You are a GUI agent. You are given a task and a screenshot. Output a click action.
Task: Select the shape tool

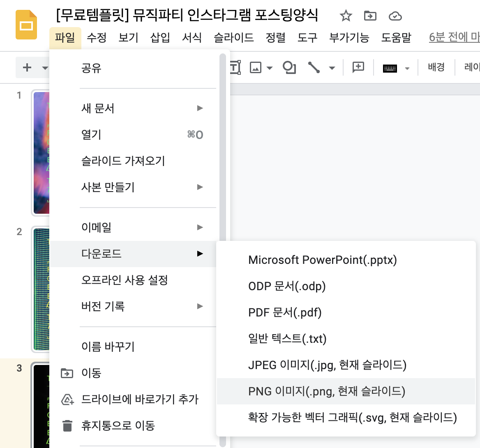289,67
